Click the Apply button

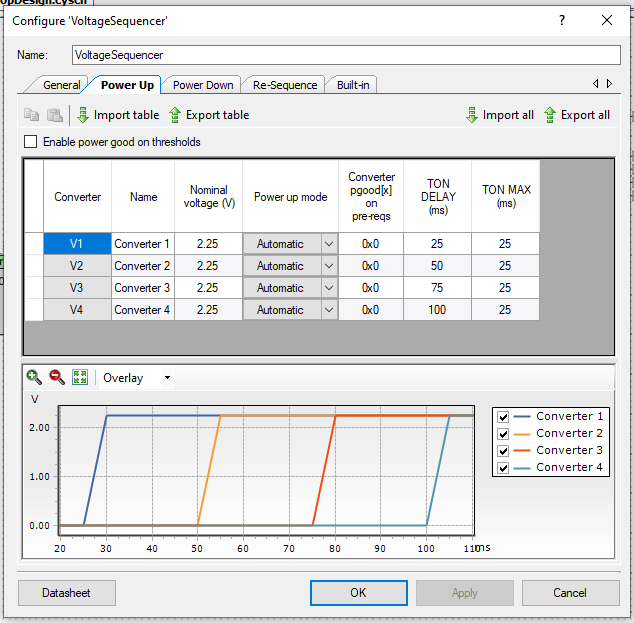465,593
